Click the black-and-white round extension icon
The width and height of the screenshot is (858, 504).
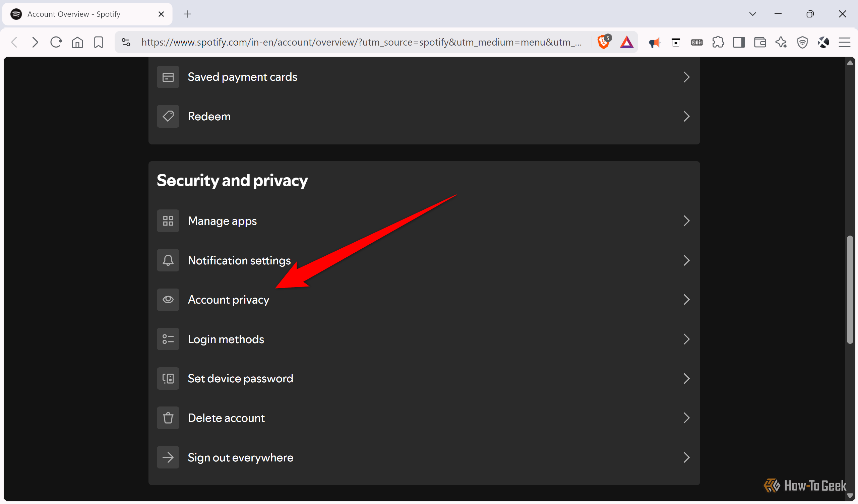[x=823, y=42]
